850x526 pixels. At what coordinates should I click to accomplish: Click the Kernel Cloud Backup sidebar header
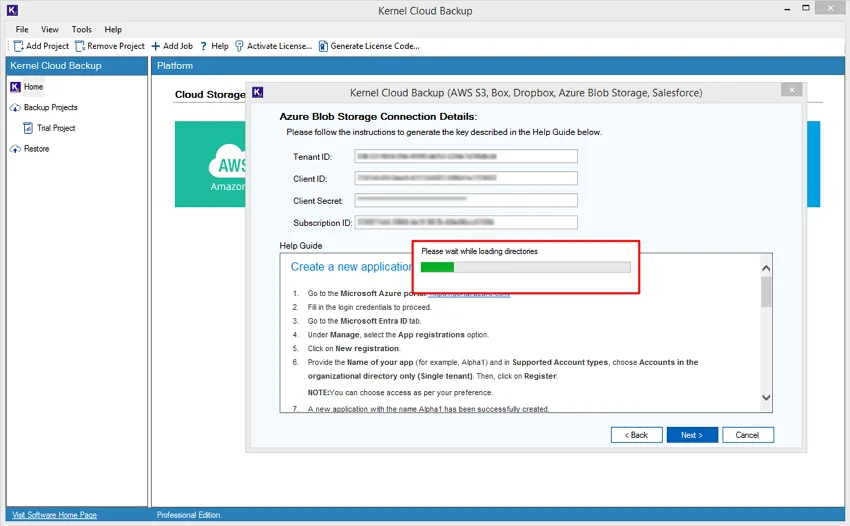[76, 66]
